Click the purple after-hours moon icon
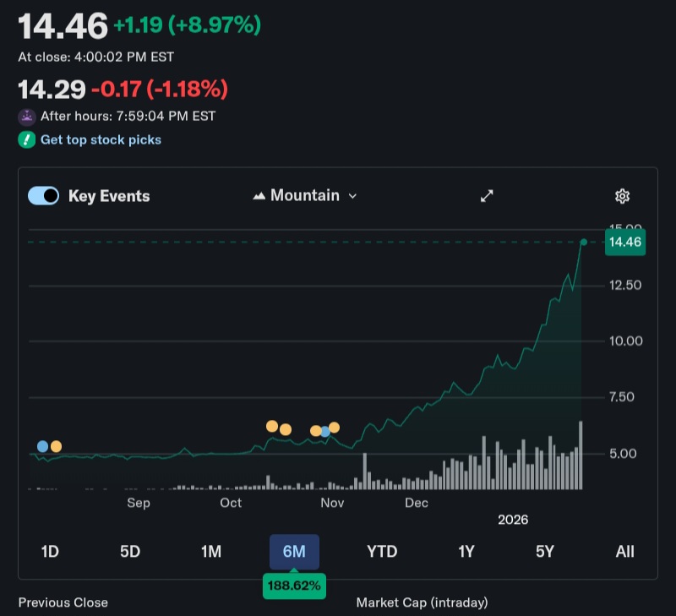 27,117
